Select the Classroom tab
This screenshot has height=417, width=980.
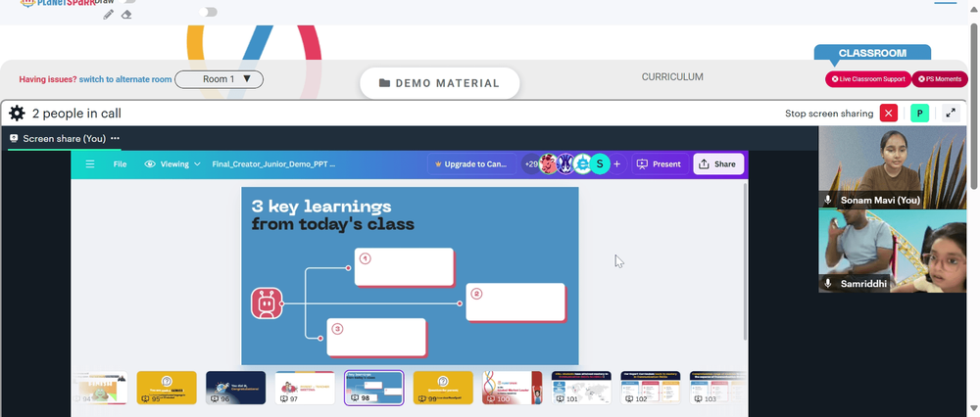tap(872, 53)
